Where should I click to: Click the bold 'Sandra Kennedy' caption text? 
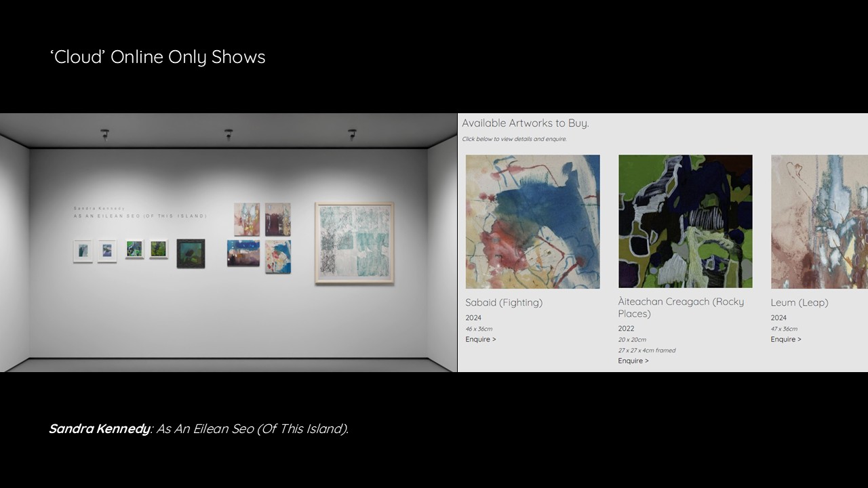tap(99, 428)
